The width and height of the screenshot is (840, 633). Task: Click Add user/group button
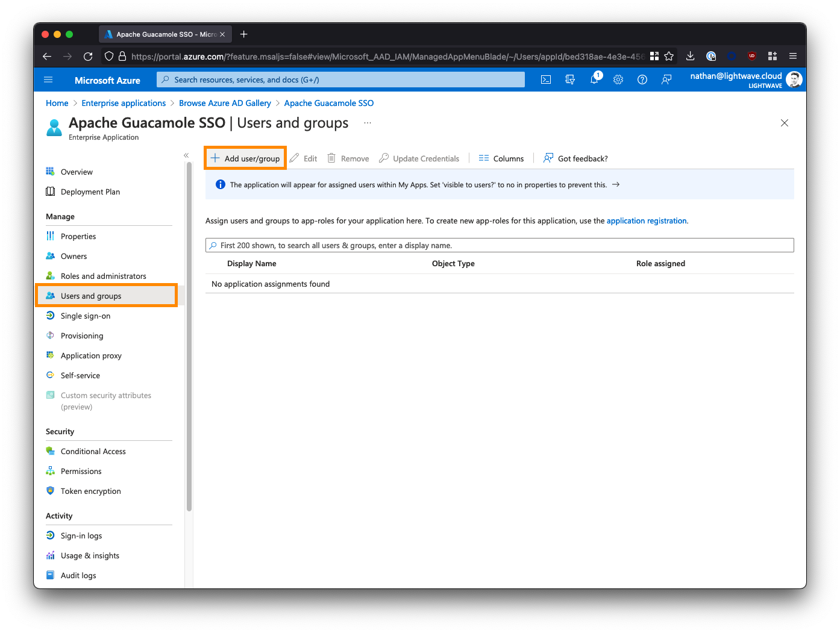pos(245,158)
